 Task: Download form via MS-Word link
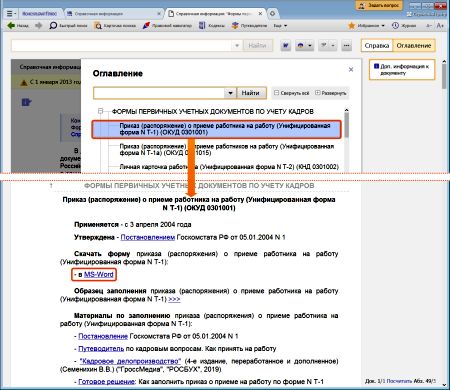click(x=99, y=275)
